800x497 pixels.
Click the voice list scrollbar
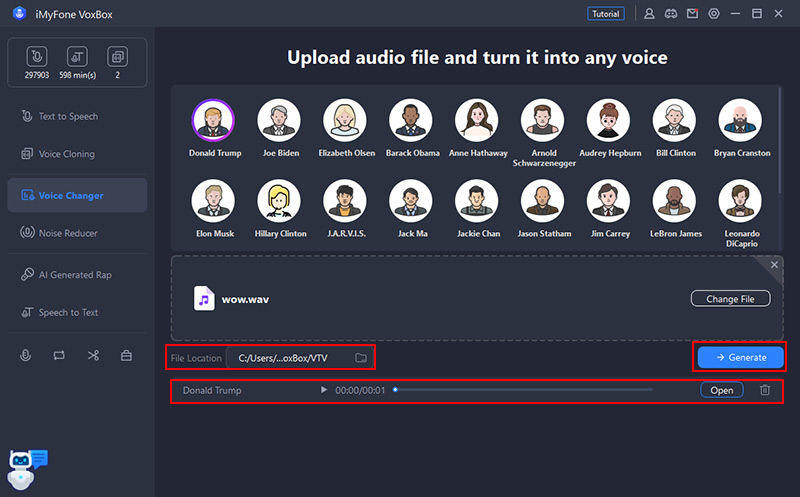click(x=780, y=140)
